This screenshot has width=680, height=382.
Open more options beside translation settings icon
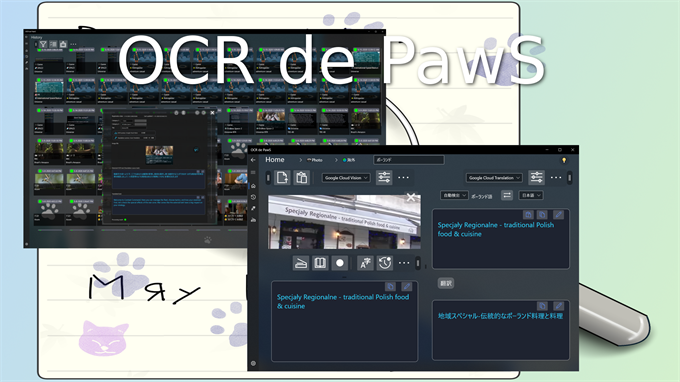tap(556, 178)
